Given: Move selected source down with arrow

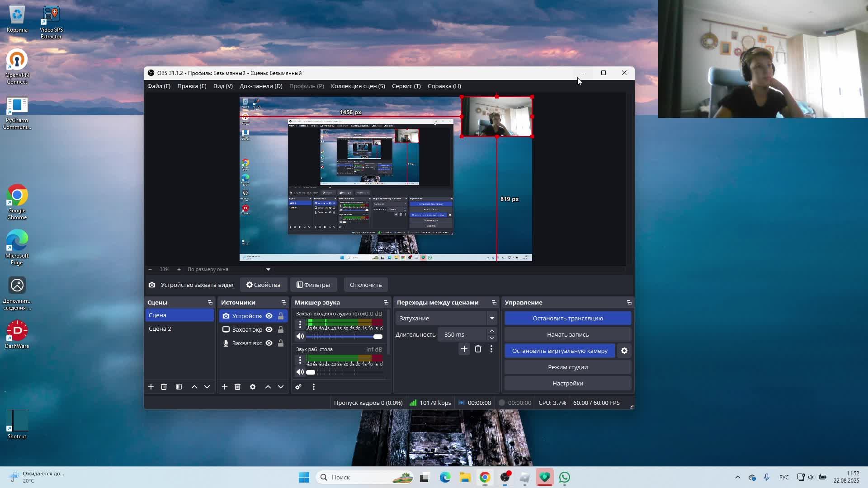Looking at the screenshot, I should [281, 387].
